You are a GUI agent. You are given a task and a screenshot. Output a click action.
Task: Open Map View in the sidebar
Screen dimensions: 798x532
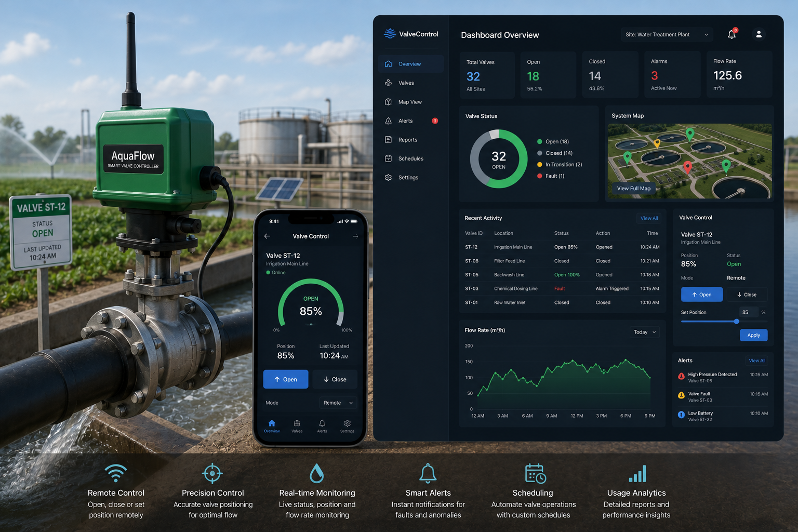[411, 102]
